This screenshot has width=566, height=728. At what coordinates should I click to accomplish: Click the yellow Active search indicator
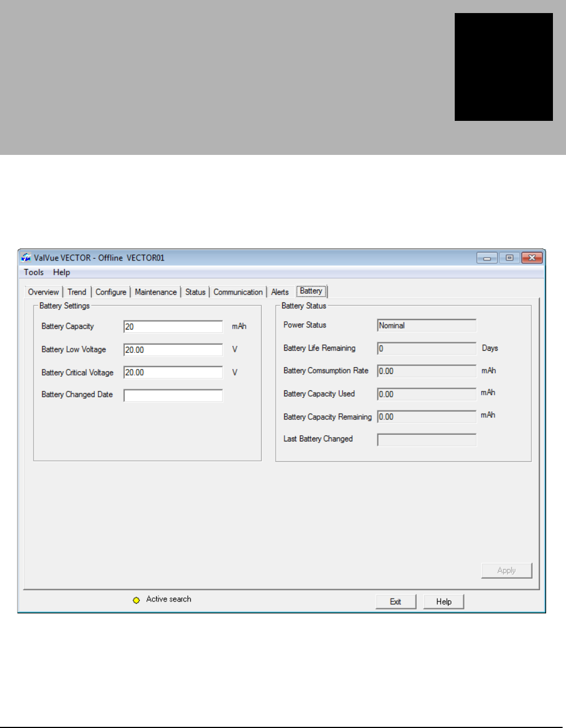coord(136,600)
